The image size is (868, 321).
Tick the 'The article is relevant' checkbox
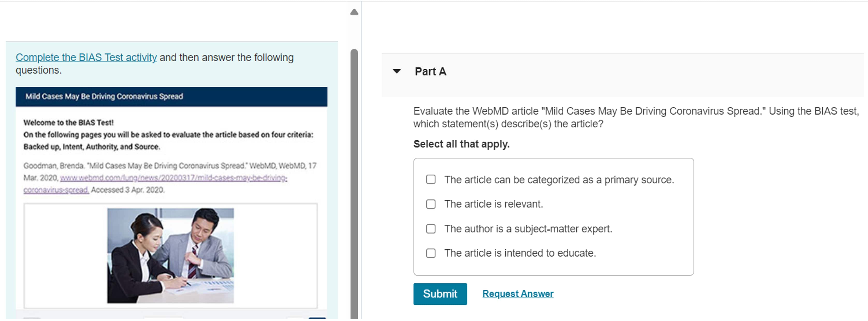431,204
